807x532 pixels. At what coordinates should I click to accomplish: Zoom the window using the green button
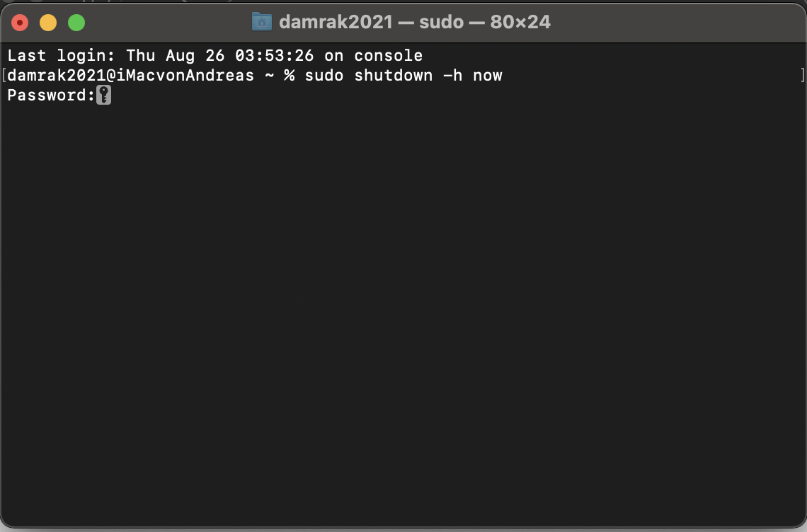[x=76, y=23]
